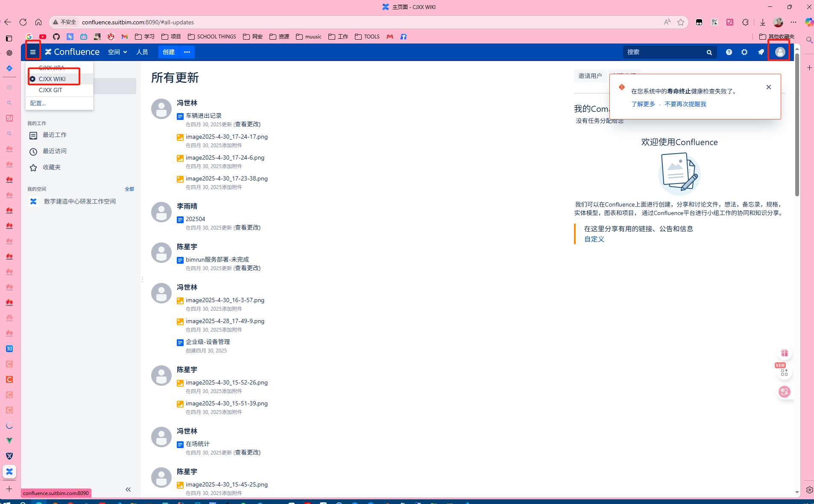This screenshot has height=504, width=814.
Task: Click 全部 link under my spaces
Action: 129,189
